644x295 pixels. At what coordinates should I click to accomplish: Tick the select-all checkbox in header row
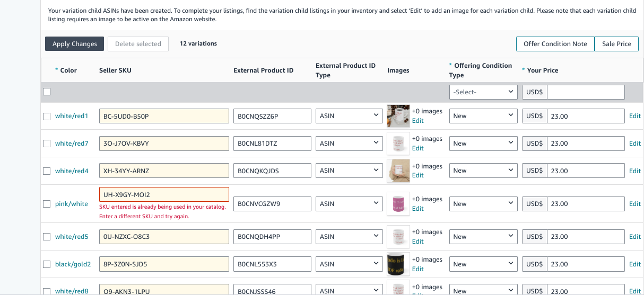[x=47, y=92]
